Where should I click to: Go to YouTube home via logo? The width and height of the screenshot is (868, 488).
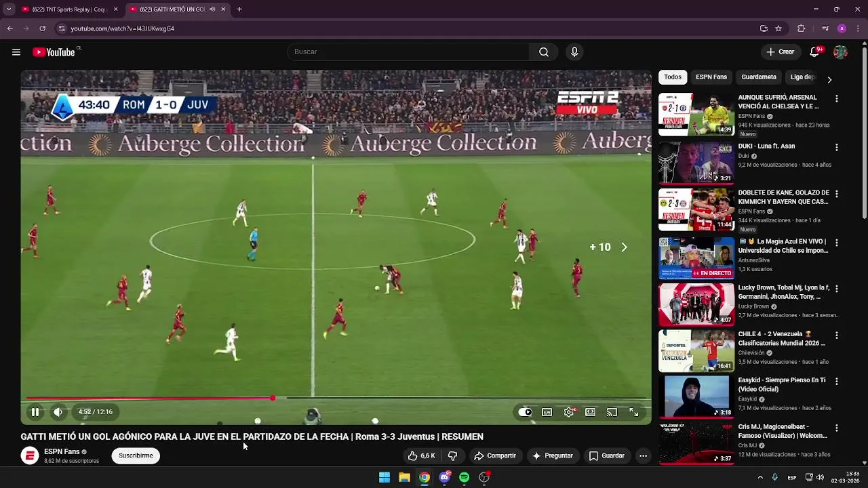coord(54,52)
